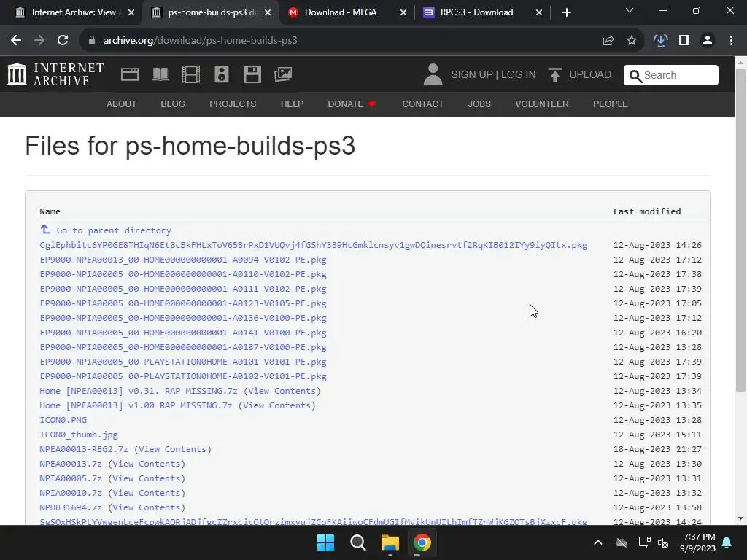747x560 pixels.
Task: Open the BLOG menu item
Action: (x=173, y=104)
